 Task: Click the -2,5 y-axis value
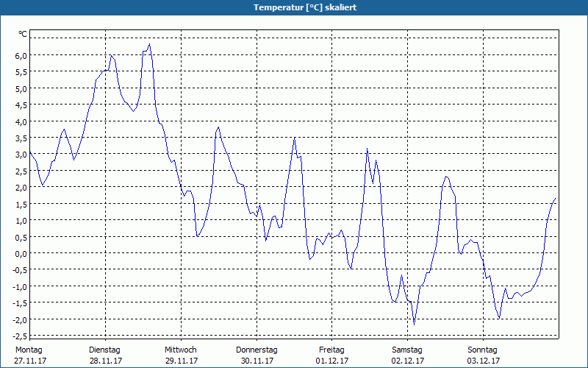click(20, 336)
